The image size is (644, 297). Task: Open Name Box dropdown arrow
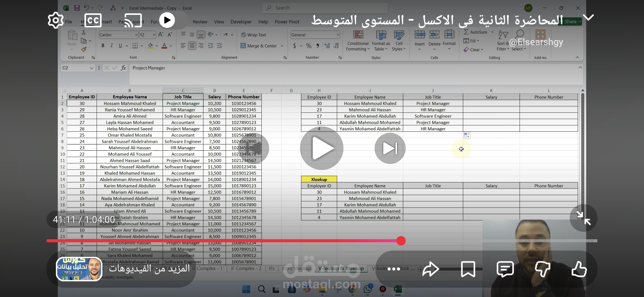92,68
